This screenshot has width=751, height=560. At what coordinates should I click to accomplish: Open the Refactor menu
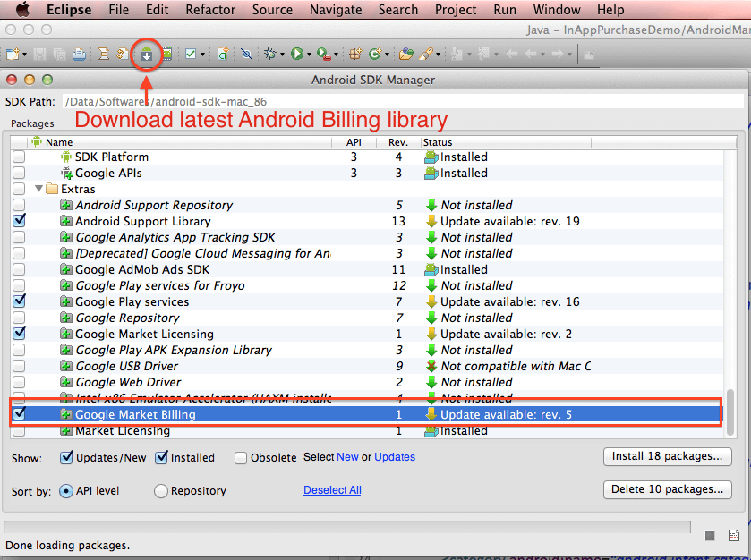tap(210, 10)
